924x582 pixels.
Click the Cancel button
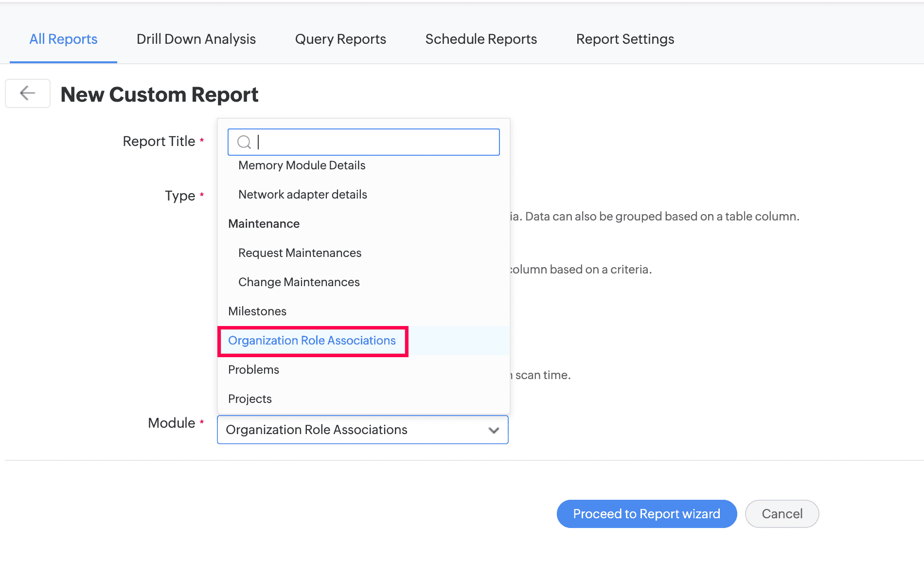tap(782, 513)
